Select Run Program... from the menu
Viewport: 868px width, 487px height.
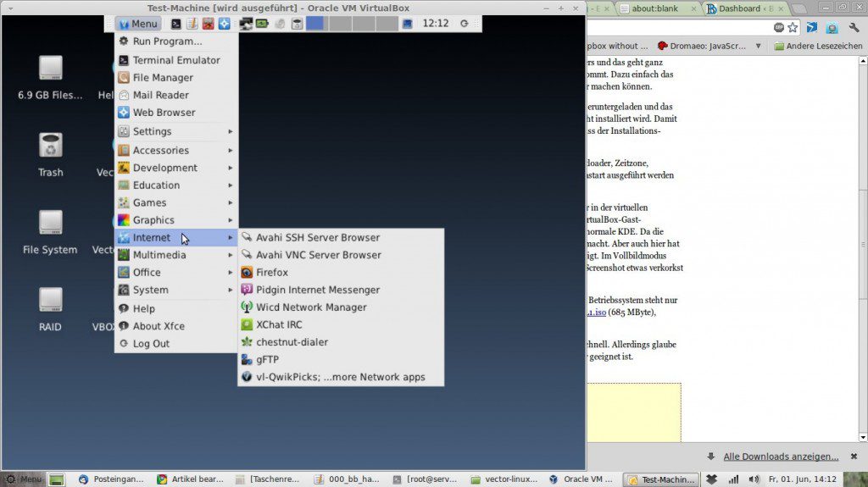(x=176, y=41)
